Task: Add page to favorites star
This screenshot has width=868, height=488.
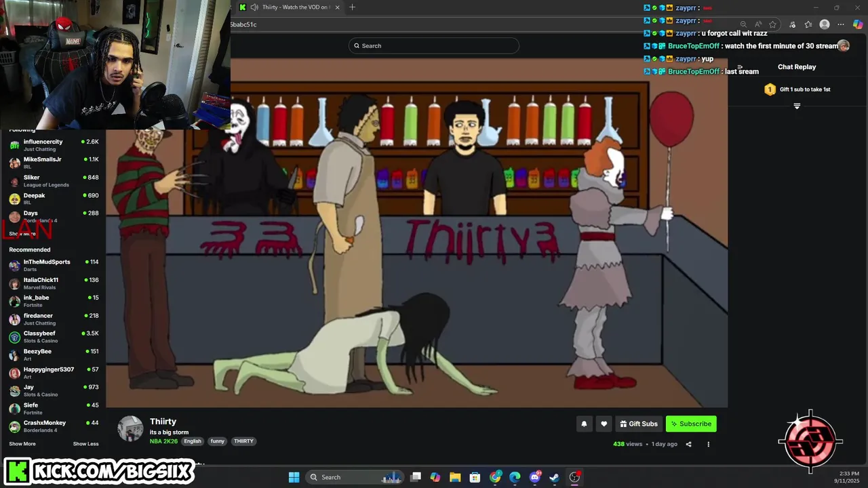Action: pos(772,24)
